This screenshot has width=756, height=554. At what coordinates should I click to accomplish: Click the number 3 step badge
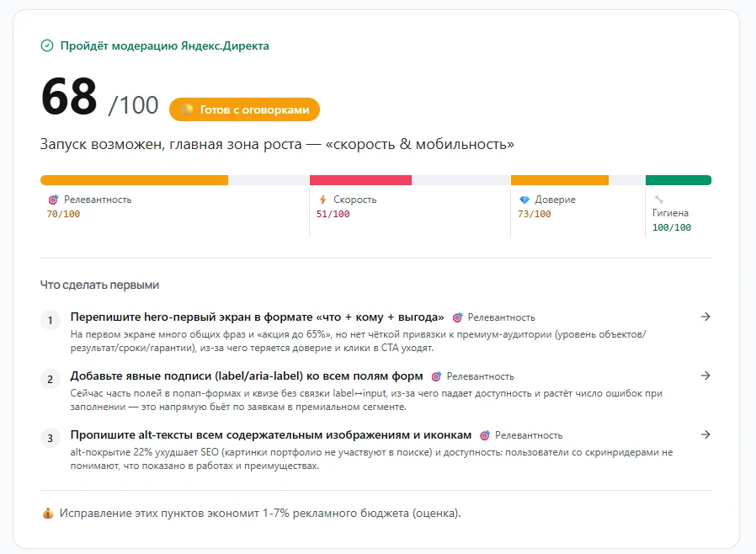coord(51,439)
